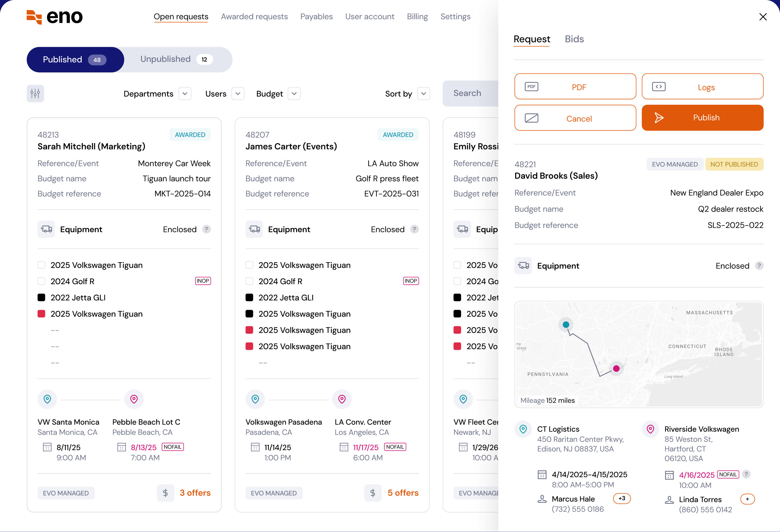780x532 pixels.
Task: Click the Publish paper-plane icon
Action: 658,118
